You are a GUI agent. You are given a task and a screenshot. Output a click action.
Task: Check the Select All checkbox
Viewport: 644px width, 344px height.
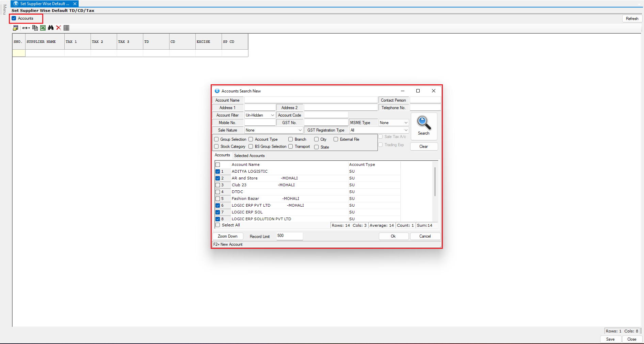[218, 225]
